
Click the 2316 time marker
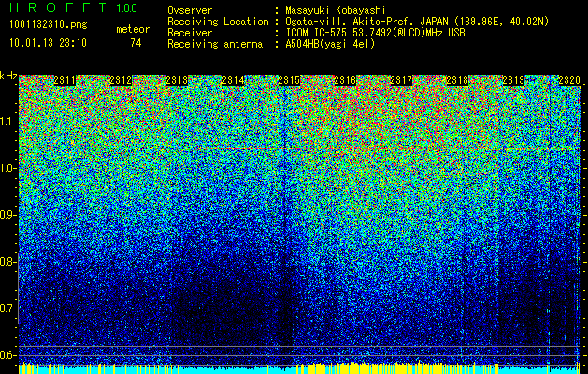[x=345, y=80]
